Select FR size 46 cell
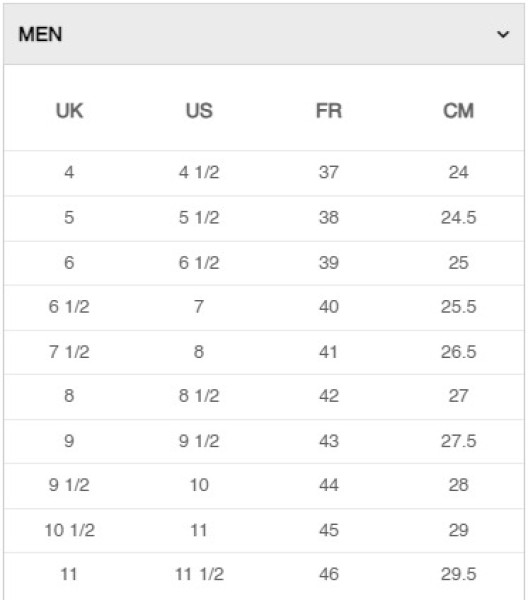The width and height of the screenshot is (528, 600). pos(329,574)
